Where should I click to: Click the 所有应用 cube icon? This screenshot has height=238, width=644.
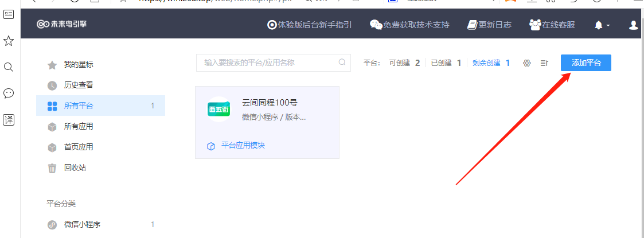52,127
